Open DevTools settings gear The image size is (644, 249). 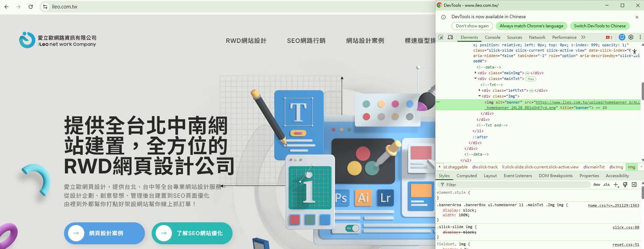click(631, 37)
